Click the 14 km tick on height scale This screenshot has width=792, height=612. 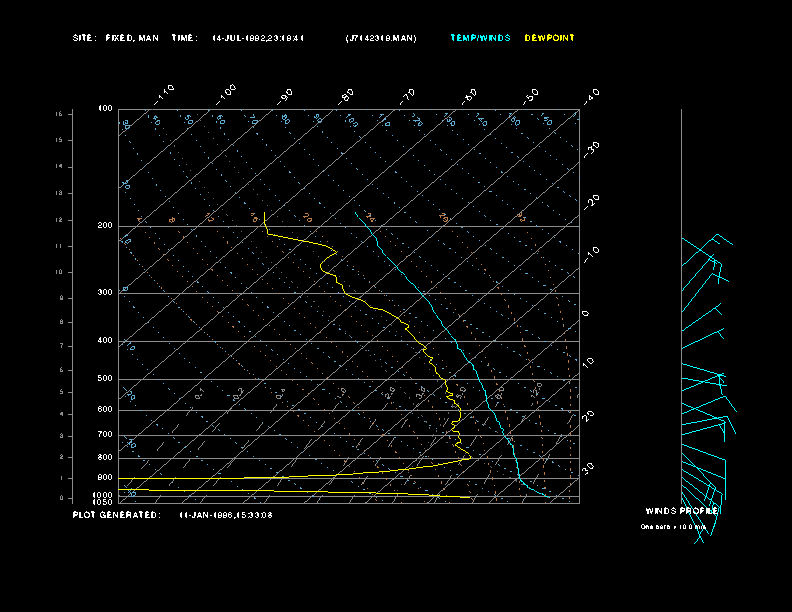pyautogui.click(x=59, y=166)
